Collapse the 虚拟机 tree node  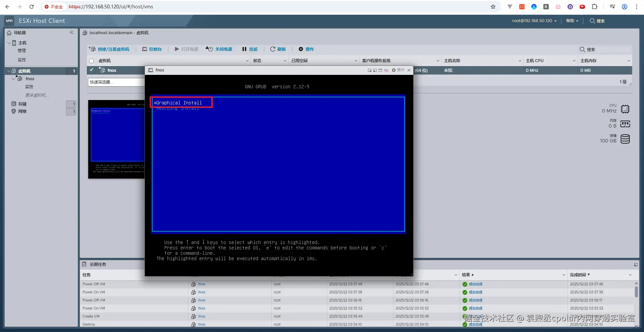click(x=9, y=71)
